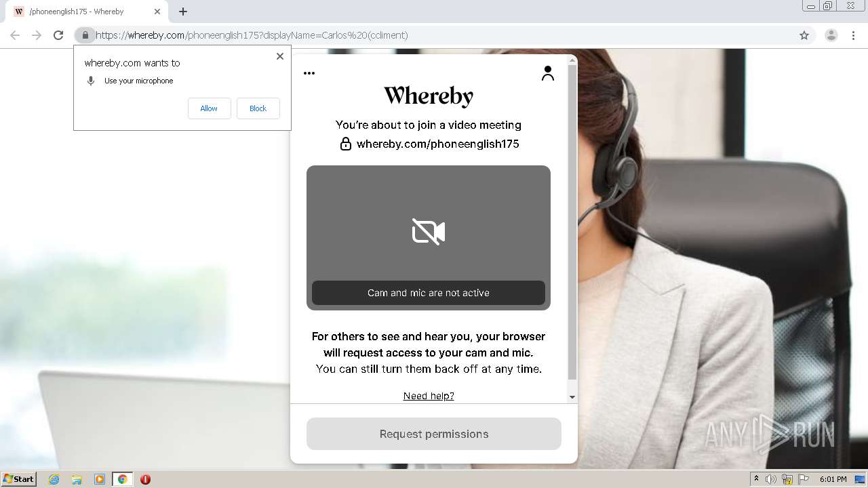Click the You're about to join heading
This screenshot has width=868, height=488.
pyautogui.click(x=429, y=125)
